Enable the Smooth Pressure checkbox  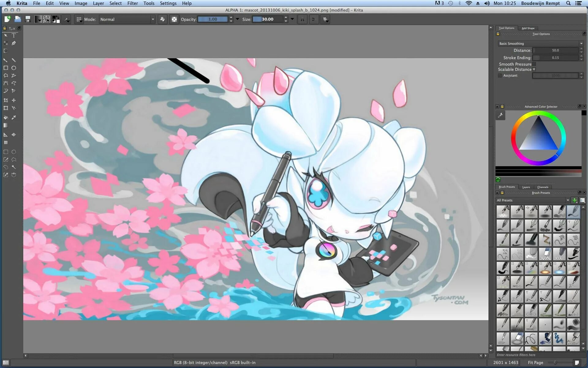[x=534, y=64]
